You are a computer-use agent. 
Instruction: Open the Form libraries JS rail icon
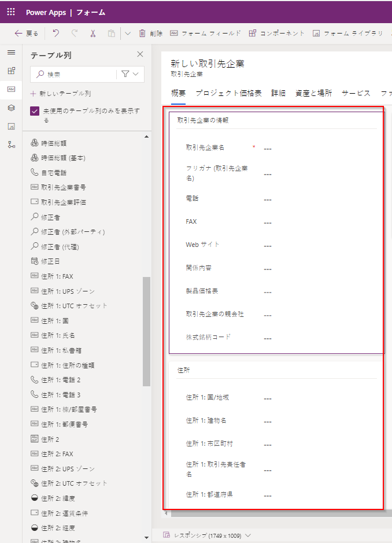11,126
